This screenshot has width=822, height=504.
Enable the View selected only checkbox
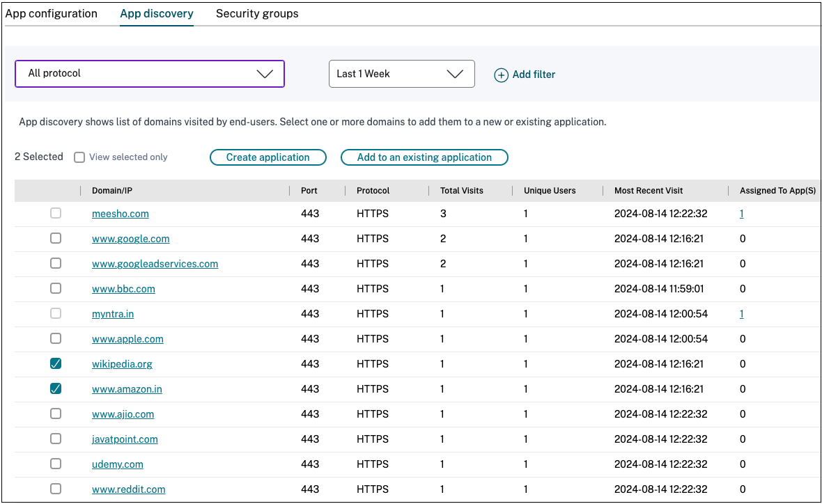79,157
